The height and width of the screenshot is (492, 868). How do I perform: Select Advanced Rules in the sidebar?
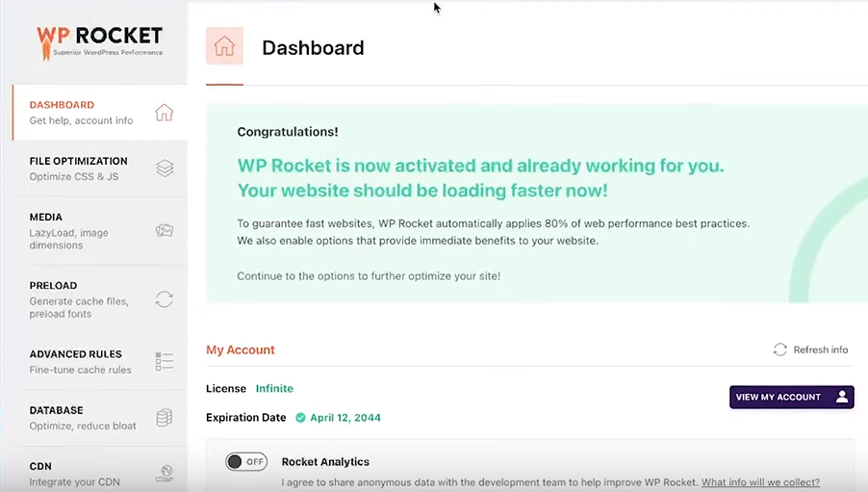pos(100,361)
